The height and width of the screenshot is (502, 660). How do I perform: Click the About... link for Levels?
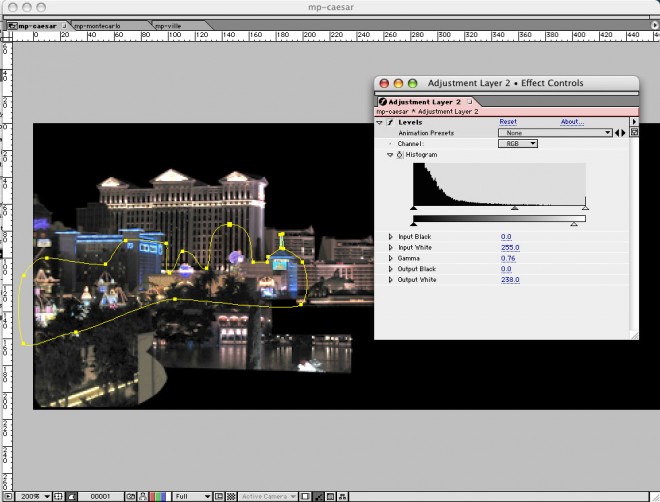tap(572, 122)
